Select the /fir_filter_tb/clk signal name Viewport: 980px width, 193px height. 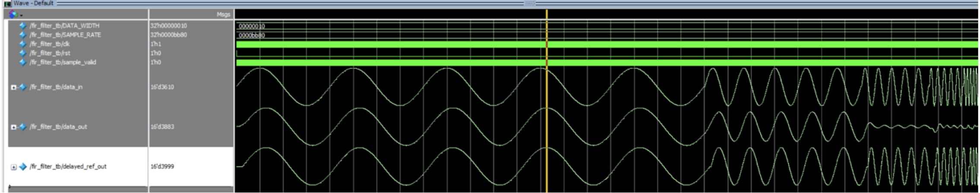[50, 44]
